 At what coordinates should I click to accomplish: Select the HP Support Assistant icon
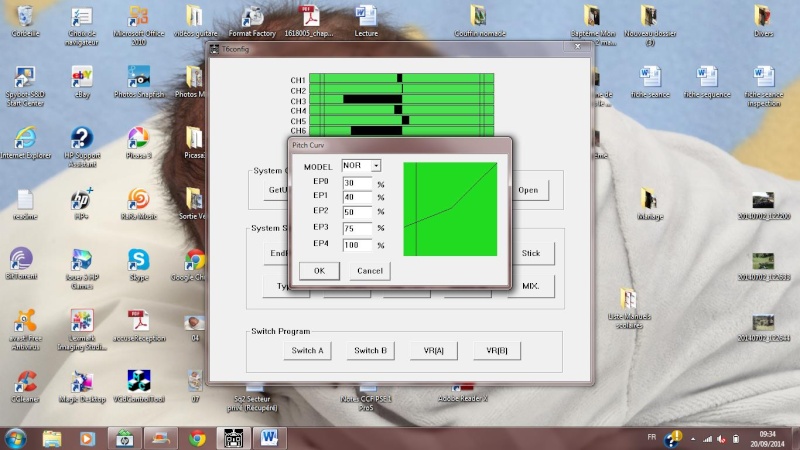(x=82, y=147)
